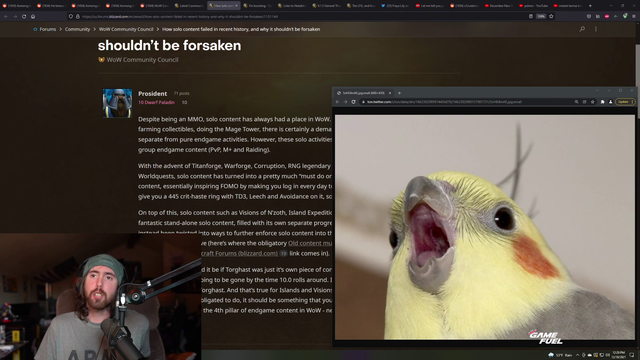Viewport: 640px width, 360px height.
Task: Bookmark the image with Chrome star icon
Action: point(593,102)
